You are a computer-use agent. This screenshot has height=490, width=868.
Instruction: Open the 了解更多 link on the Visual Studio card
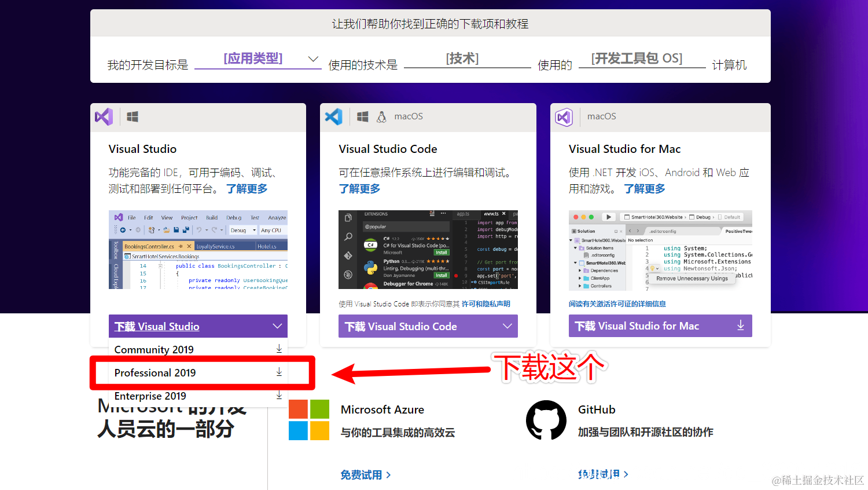tap(247, 188)
